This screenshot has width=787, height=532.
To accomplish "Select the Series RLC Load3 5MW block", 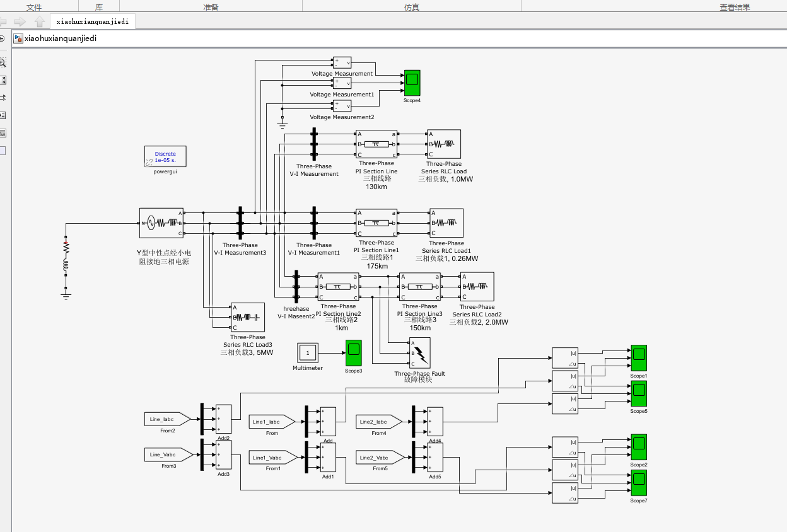I will [248, 317].
